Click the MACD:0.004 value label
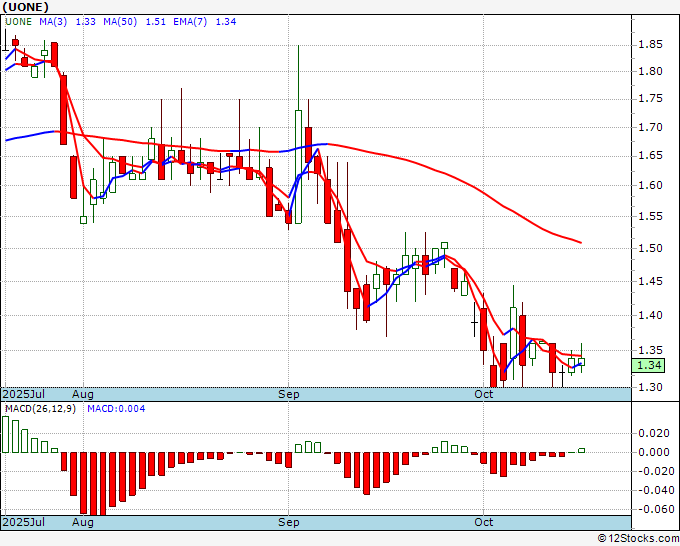 click(x=116, y=409)
